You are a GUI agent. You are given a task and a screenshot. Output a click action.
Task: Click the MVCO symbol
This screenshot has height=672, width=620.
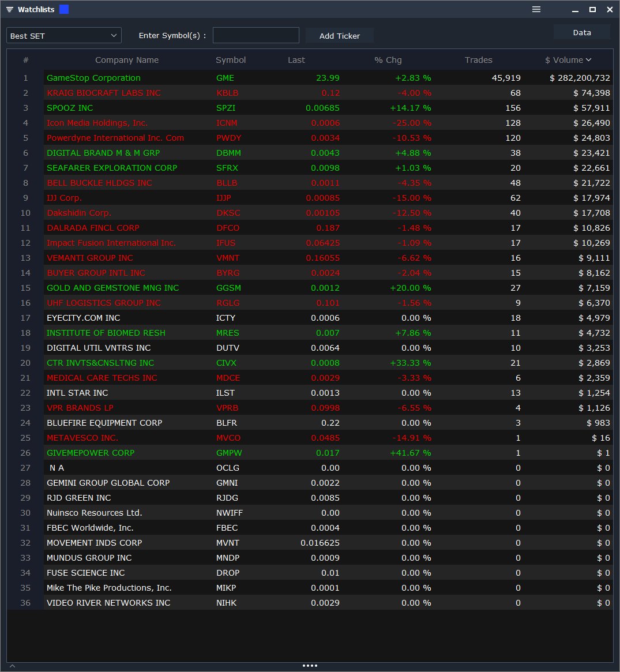[228, 438]
